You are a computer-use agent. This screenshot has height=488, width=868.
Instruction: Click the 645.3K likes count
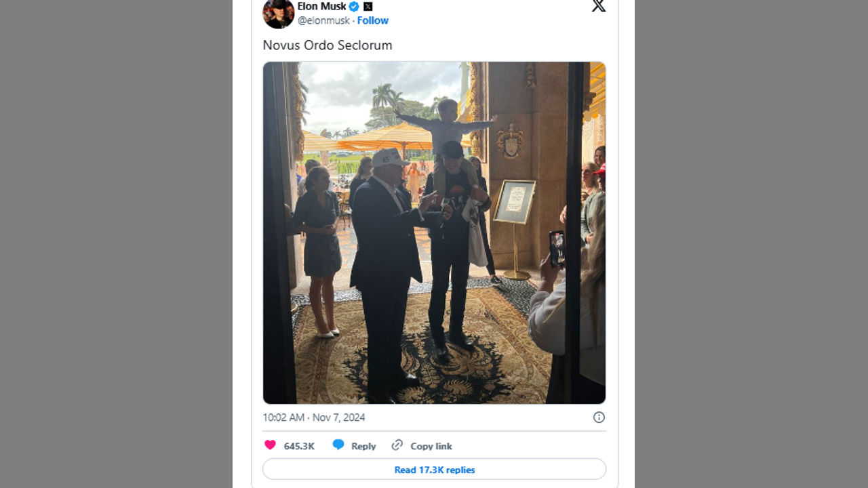tap(299, 446)
